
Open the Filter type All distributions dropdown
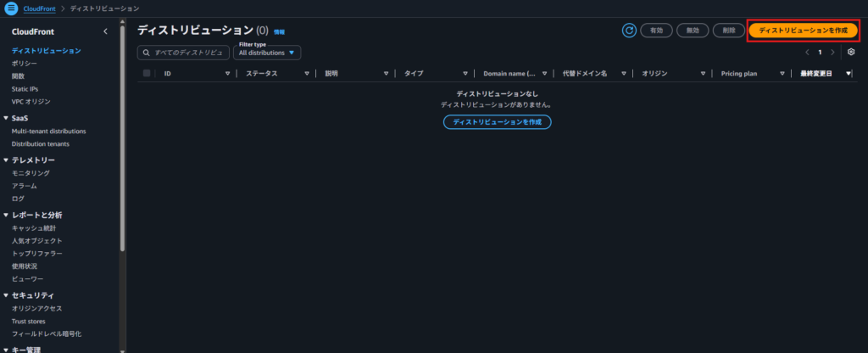point(267,53)
